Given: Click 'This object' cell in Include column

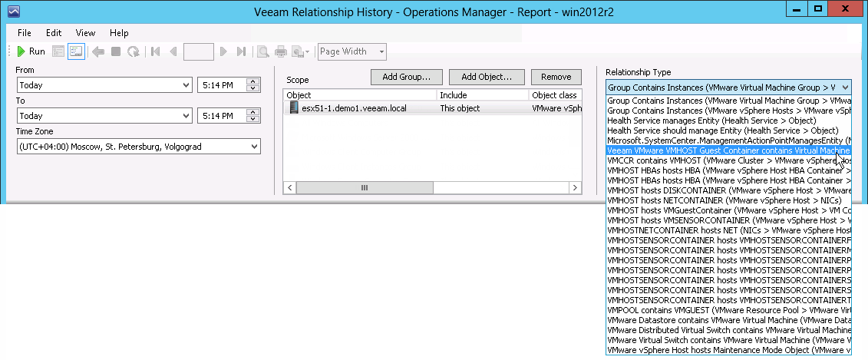Looking at the screenshot, I should coord(460,108).
